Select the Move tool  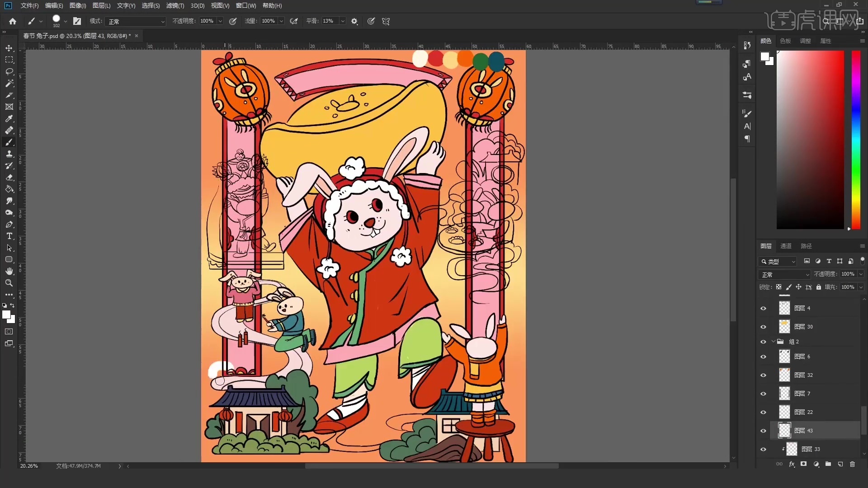tap(9, 48)
